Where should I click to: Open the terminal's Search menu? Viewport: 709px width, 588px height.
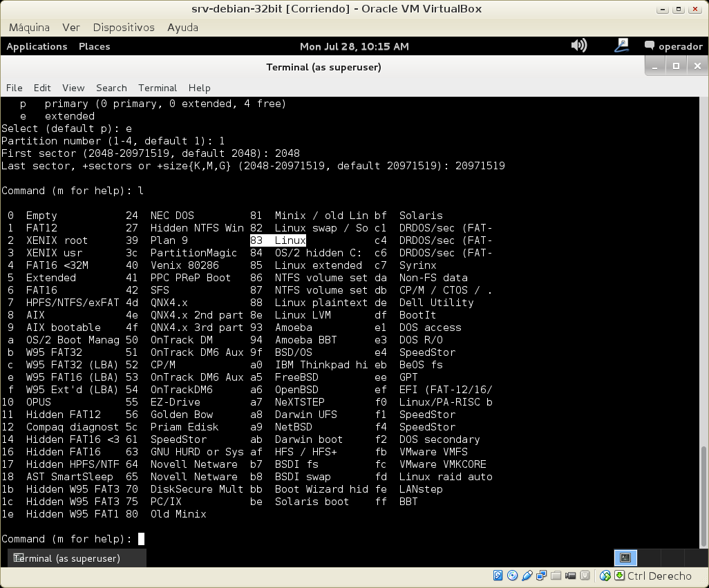coord(111,88)
